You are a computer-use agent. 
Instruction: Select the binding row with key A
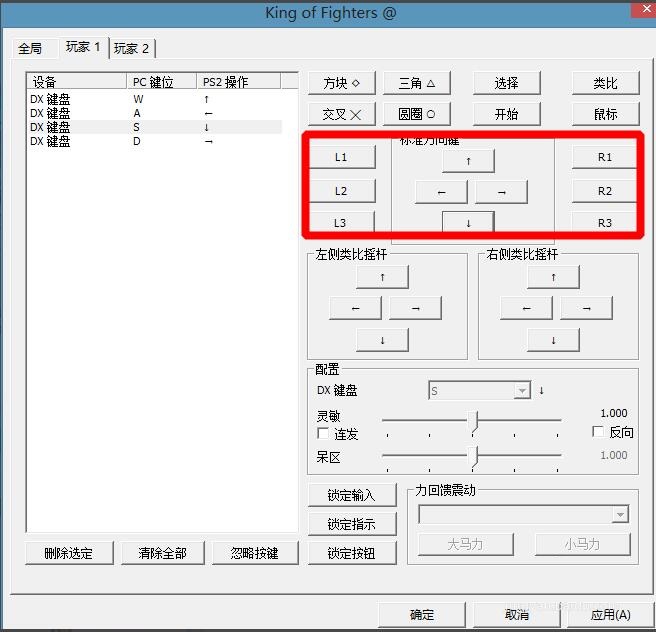(x=155, y=113)
